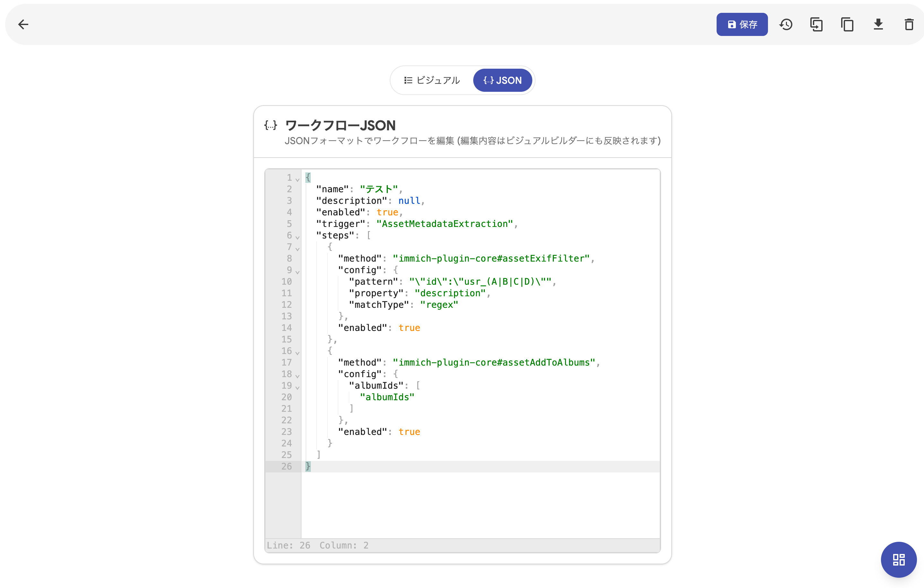
Task: Click line number 12 in the gutter
Action: pyautogui.click(x=286, y=305)
